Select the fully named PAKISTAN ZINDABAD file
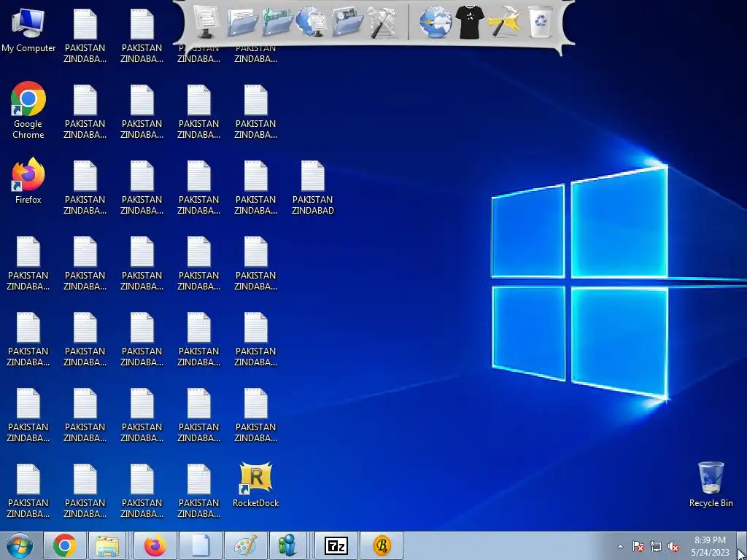Image resolution: width=747 pixels, height=560 pixels. coord(312,187)
